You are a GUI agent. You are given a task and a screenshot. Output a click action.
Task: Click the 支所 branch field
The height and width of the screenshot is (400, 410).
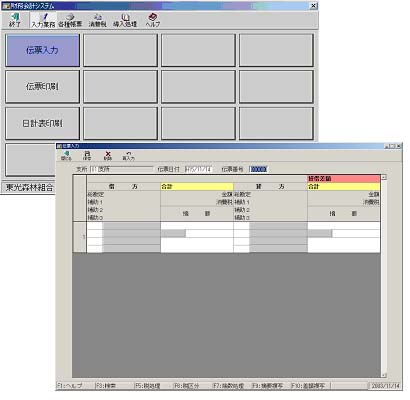coord(122,169)
